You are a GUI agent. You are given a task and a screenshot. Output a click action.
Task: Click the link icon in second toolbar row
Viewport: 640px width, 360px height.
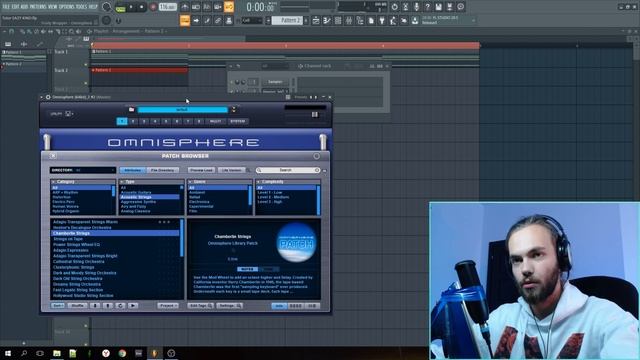(218, 20)
